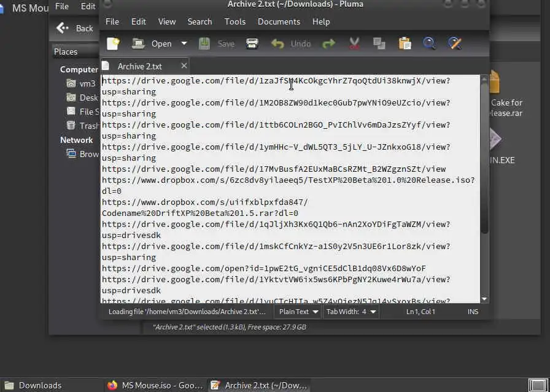Image resolution: width=550 pixels, height=392 pixels.
Task: Click the Undo arrow icon
Action: pyautogui.click(x=277, y=44)
